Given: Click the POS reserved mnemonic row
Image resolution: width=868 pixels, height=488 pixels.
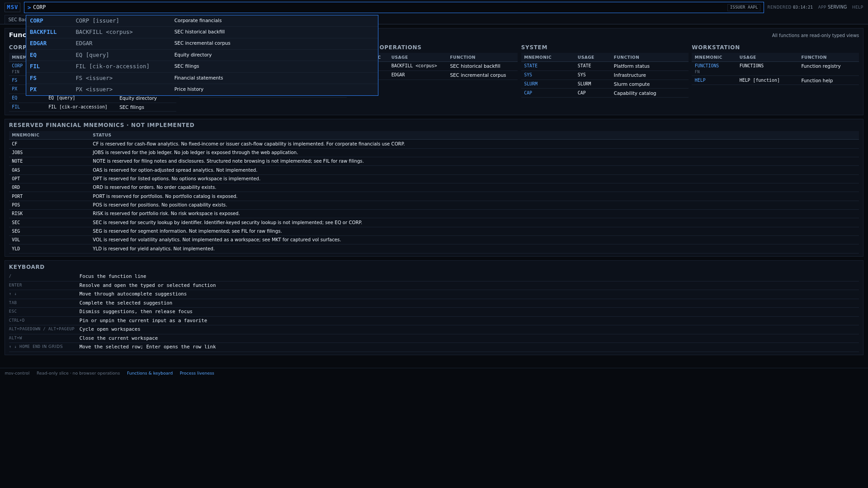Looking at the screenshot, I should click(x=434, y=205).
